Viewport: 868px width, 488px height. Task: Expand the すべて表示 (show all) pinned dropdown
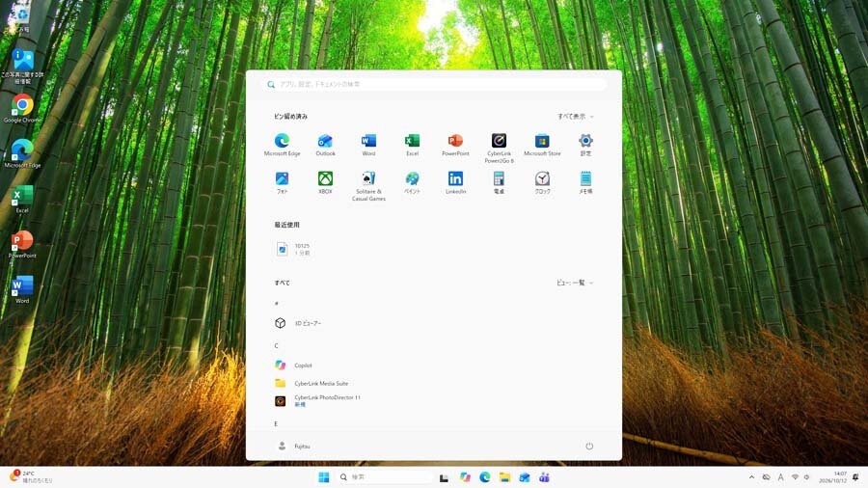pyautogui.click(x=576, y=117)
